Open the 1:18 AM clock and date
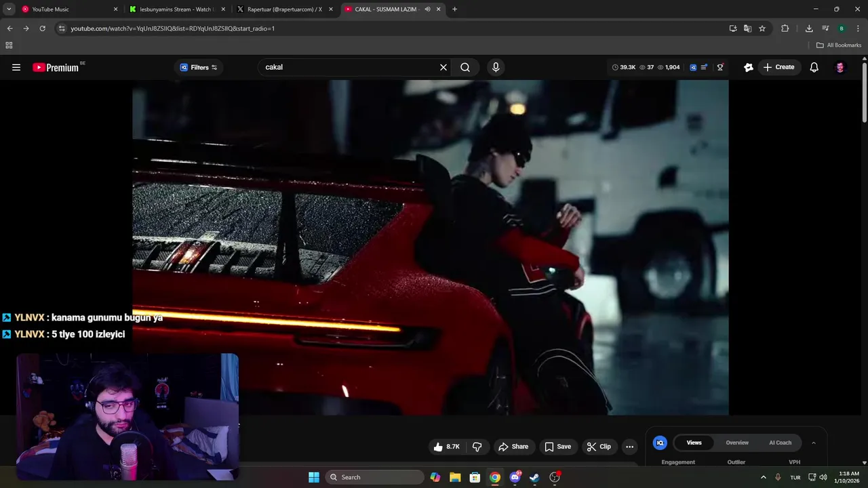 click(848, 477)
